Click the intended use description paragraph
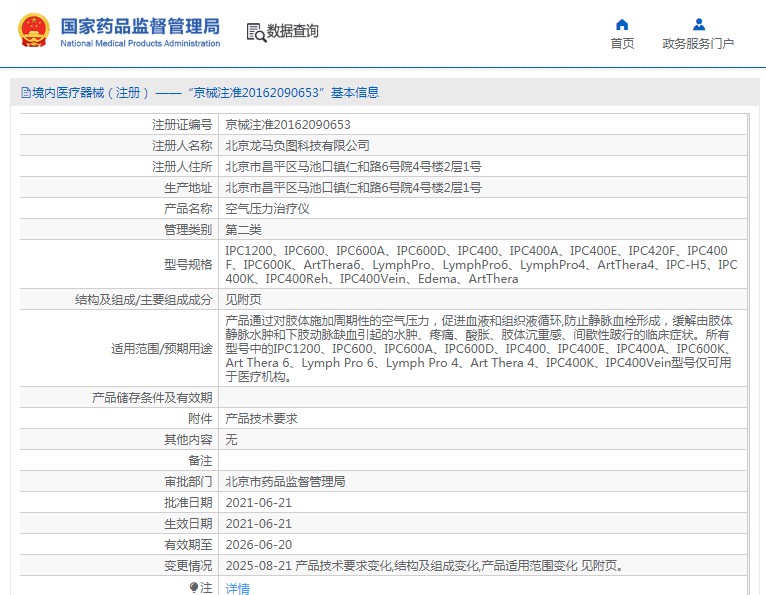This screenshot has height=595, width=766. click(x=479, y=348)
